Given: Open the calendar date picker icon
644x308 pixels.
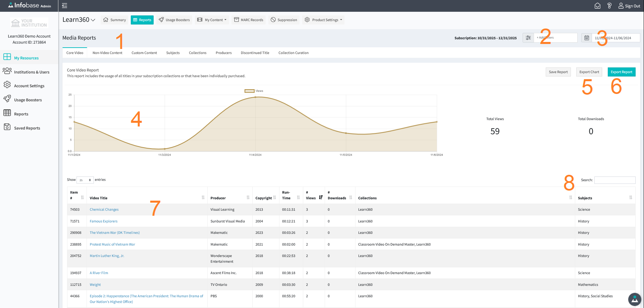Looking at the screenshot, I should [587, 38].
